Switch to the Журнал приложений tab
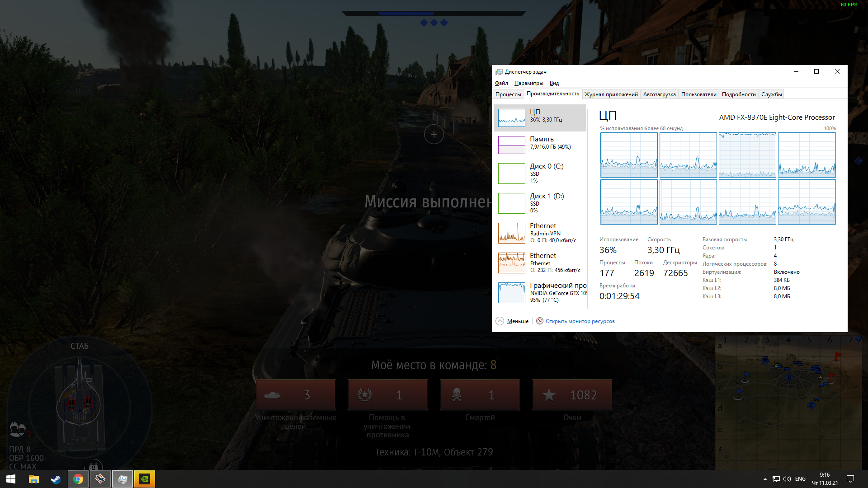 611,94
